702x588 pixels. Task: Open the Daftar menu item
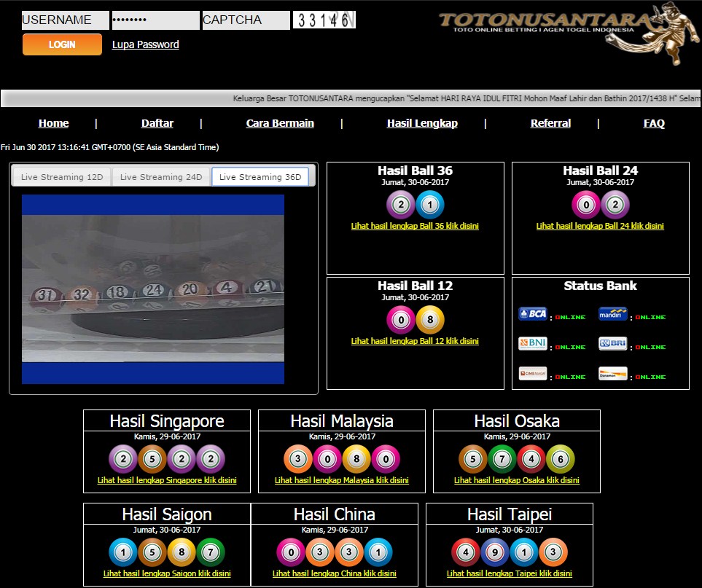[x=157, y=123]
